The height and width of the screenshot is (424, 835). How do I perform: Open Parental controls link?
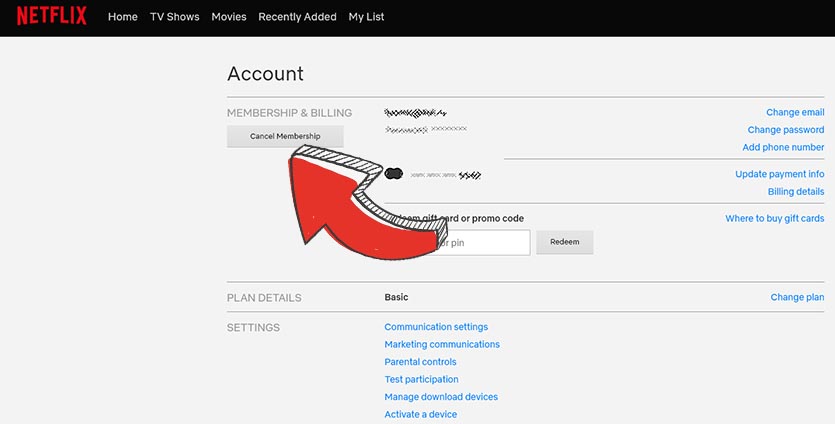[420, 362]
